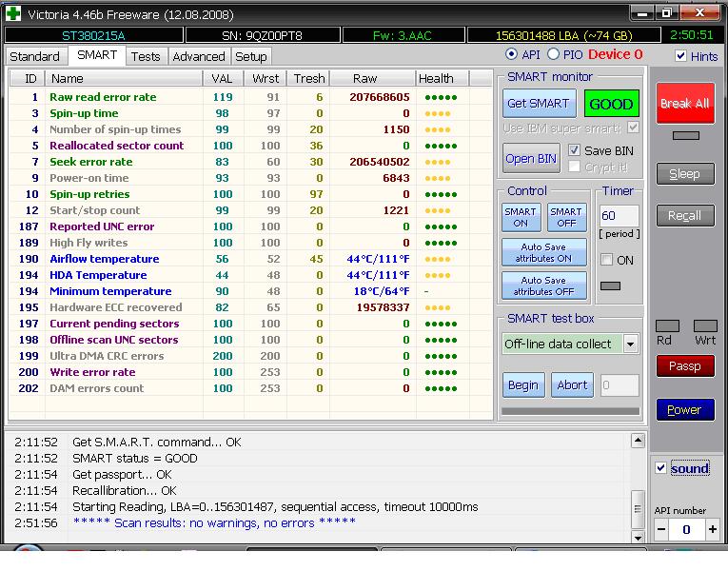Viewport: 728px width, 571px height.
Task: Open the Advanced tab
Action: [x=199, y=57]
